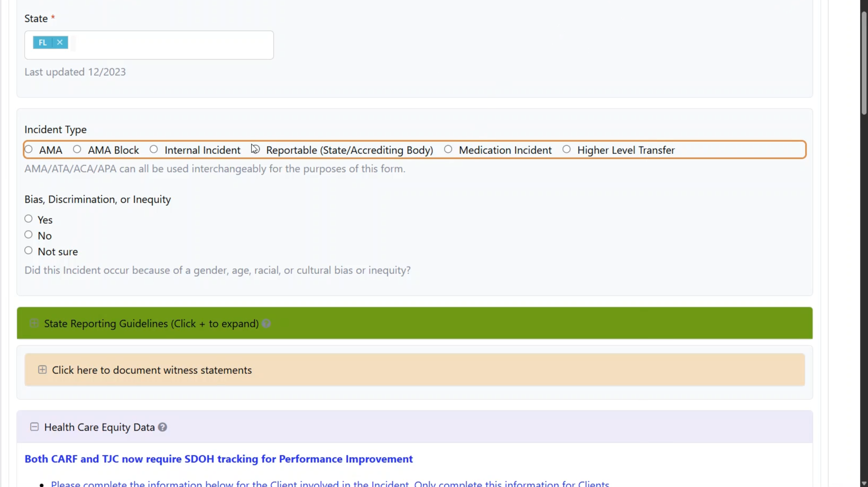
Task: Select the AMA incident type
Action: (29, 150)
